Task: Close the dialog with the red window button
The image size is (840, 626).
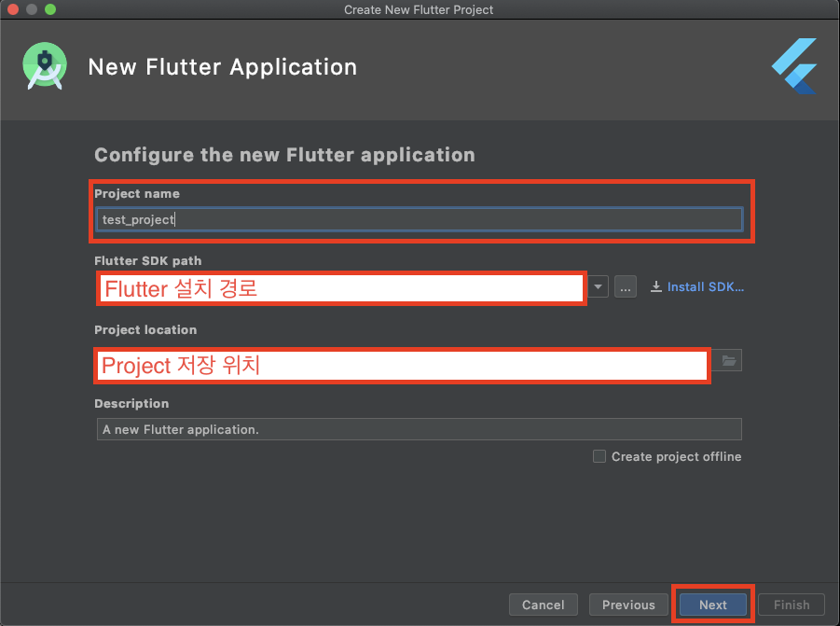Action: [13, 9]
